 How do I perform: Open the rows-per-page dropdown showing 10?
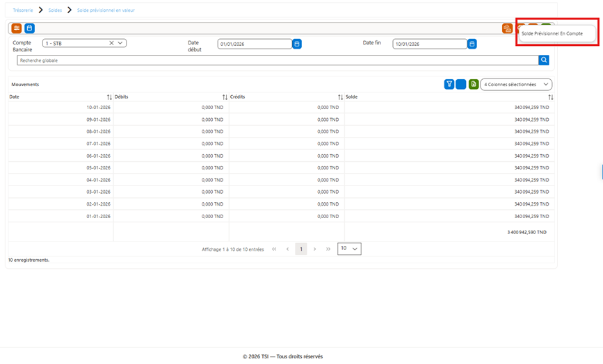(x=349, y=249)
